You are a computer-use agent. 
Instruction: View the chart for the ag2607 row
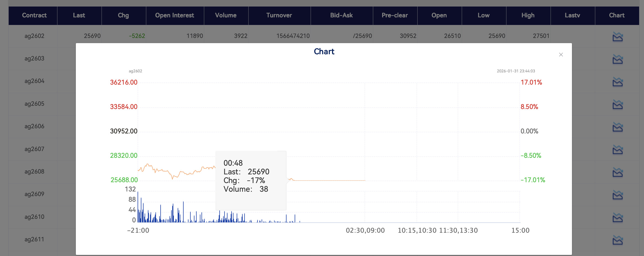[x=617, y=150]
